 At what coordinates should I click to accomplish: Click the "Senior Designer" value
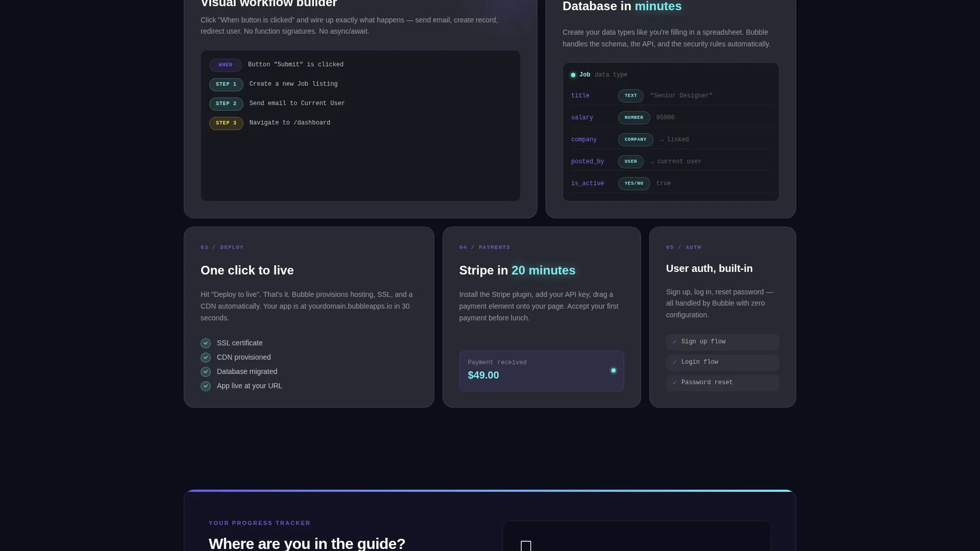coord(681,96)
